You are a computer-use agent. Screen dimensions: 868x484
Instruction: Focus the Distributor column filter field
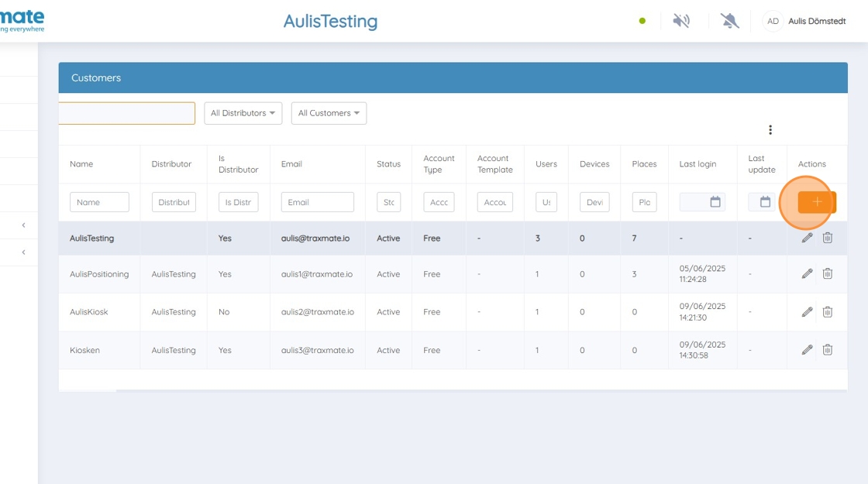point(174,202)
